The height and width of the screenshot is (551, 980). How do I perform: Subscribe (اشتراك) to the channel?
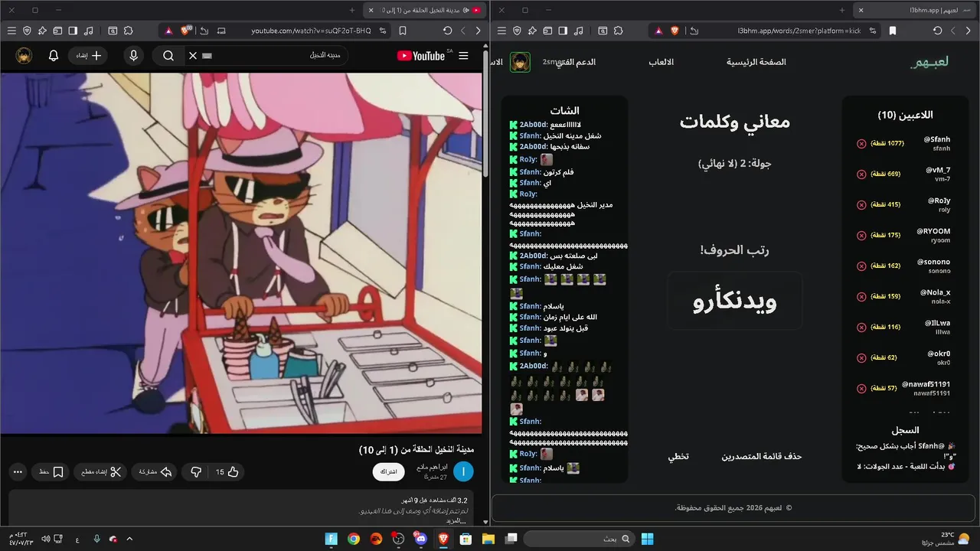[388, 472]
